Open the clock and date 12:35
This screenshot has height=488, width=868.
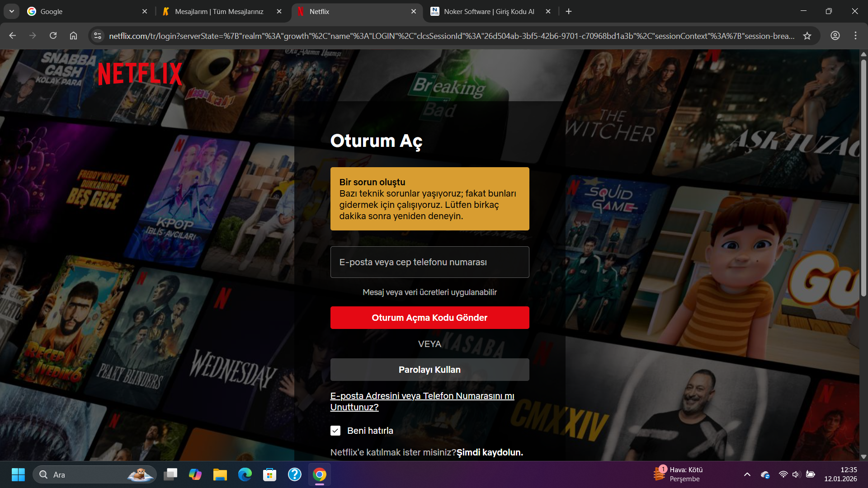coord(840,474)
